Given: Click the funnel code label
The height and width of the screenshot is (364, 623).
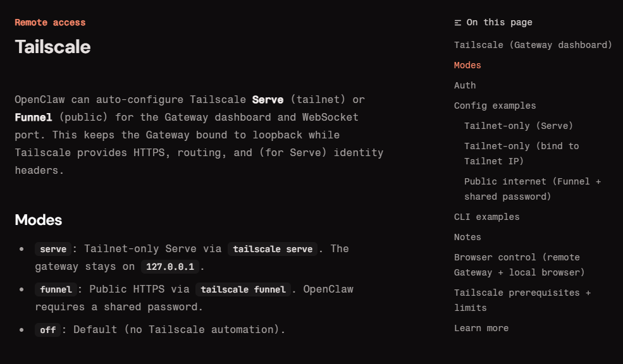Looking at the screenshot, I should pyautogui.click(x=56, y=289).
